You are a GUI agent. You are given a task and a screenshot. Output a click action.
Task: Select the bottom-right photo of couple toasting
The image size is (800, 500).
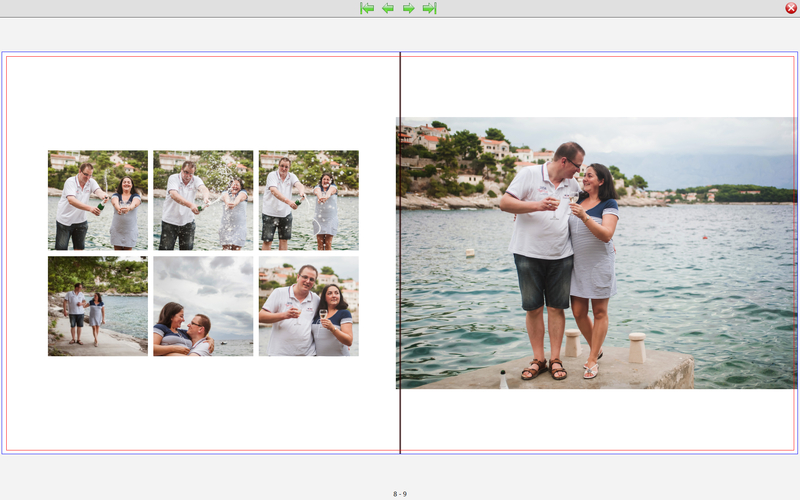[308, 306]
